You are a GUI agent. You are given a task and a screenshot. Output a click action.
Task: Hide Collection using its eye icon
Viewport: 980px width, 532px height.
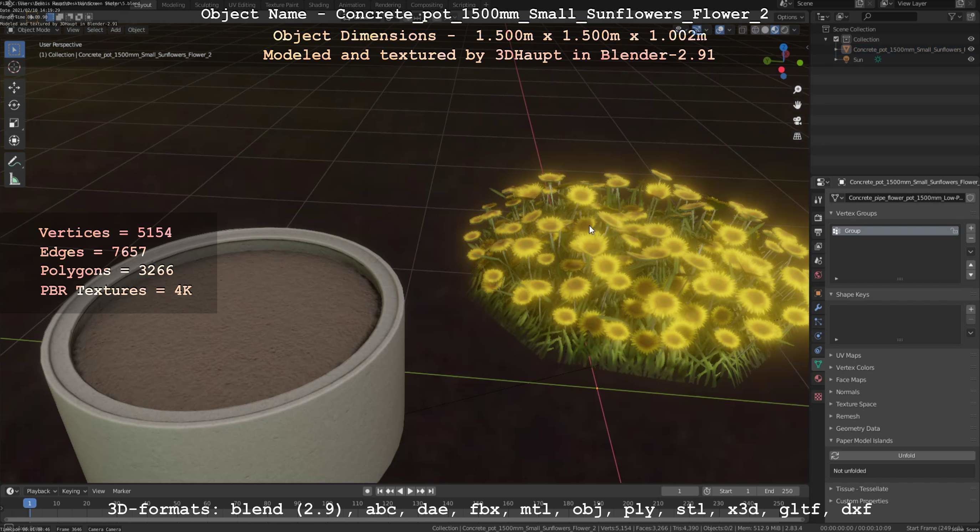(x=971, y=39)
